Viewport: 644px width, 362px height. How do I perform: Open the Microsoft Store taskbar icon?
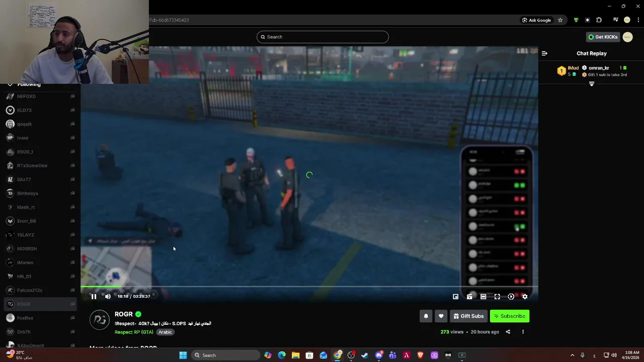309,355
